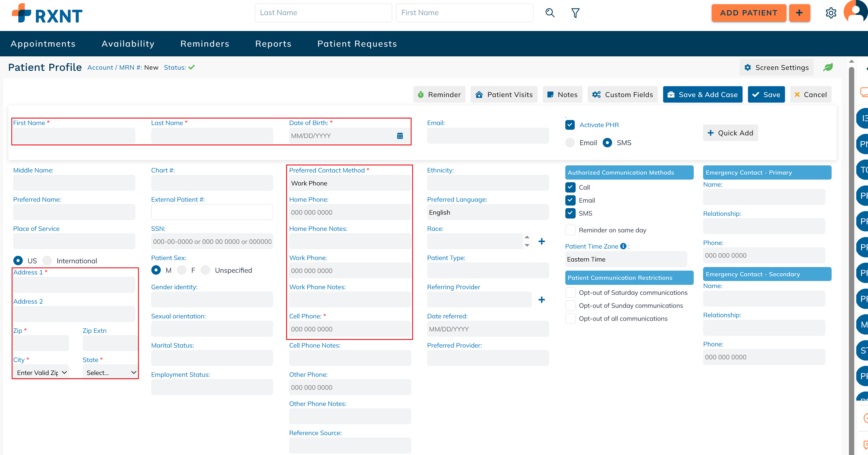Click the Save & Add Case button

pyautogui.click(x=702, y=95)
